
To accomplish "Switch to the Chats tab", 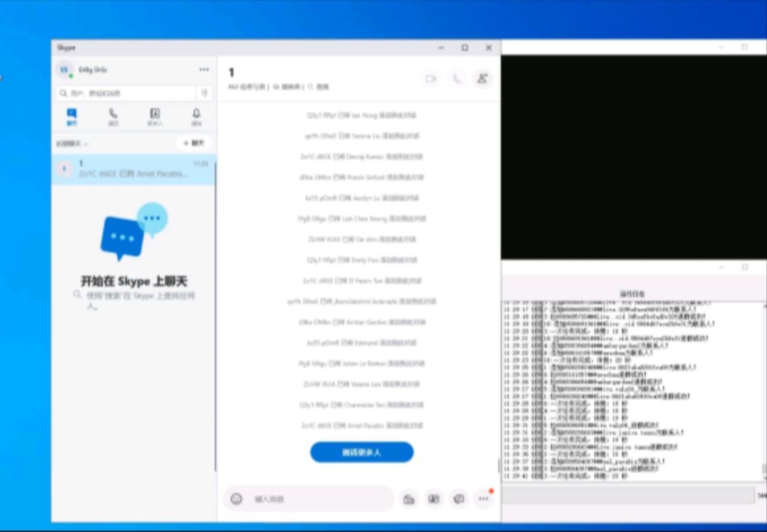I will (72, 117).
